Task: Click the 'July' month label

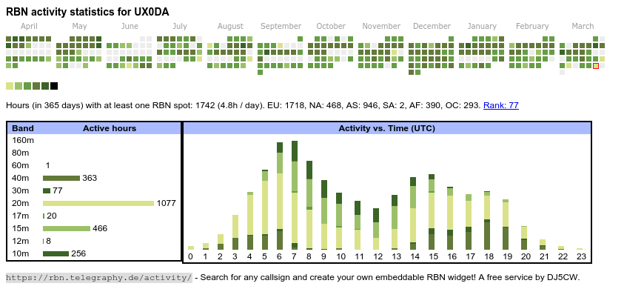Action: (179, 27)
